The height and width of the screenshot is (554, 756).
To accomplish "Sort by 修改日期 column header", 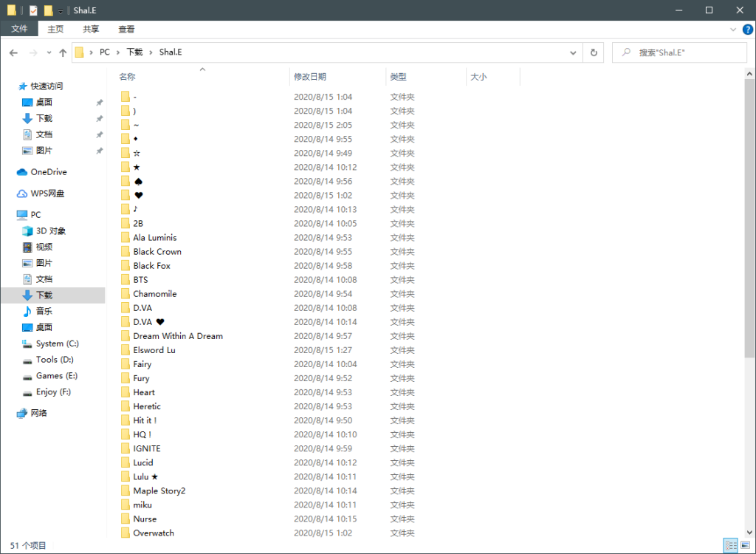I will [x=310, y=77].
